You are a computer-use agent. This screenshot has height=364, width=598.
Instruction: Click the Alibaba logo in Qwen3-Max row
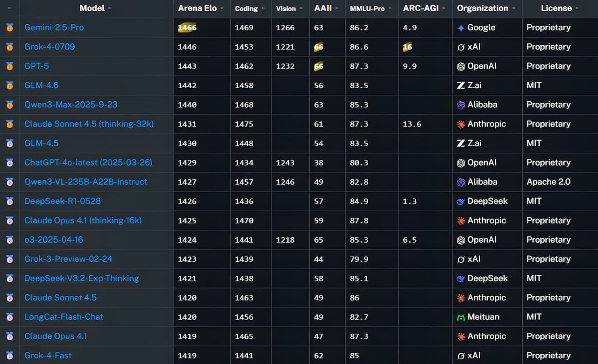(461, 105)
